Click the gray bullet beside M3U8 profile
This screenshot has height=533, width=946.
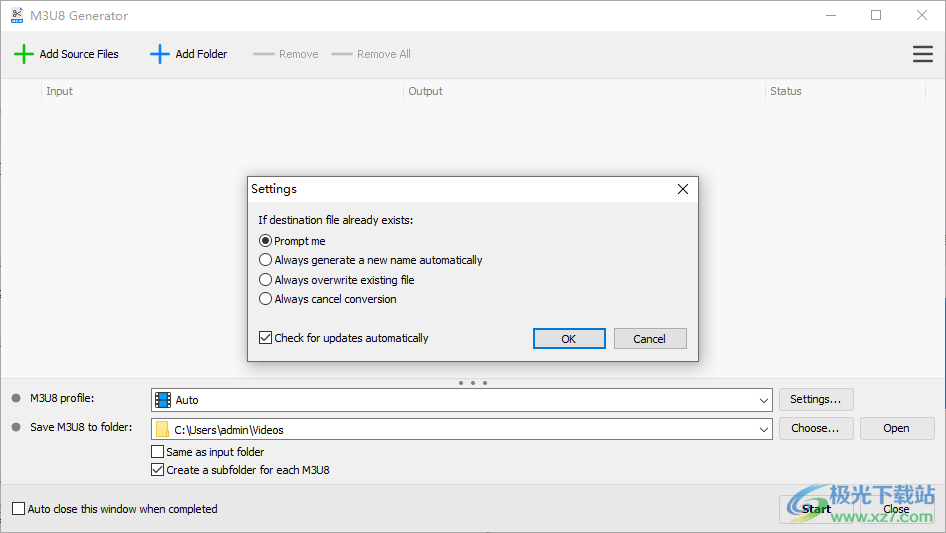(16, 398)
